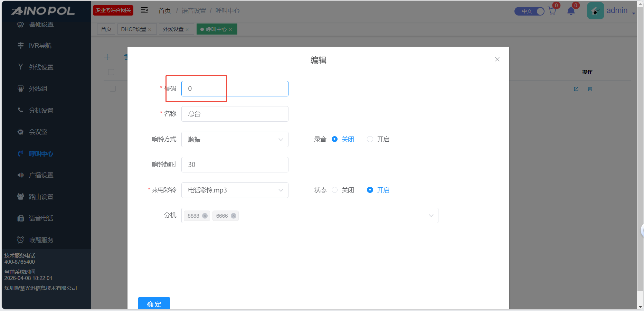Open the notification bell
Screen dimensions: 644x311
[571, 11]
